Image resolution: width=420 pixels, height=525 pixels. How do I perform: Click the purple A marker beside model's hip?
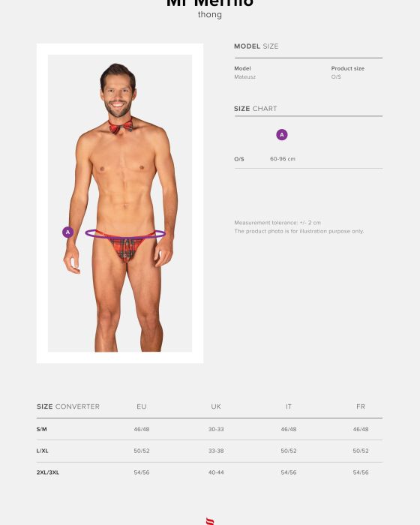click(x=68, y=232)
